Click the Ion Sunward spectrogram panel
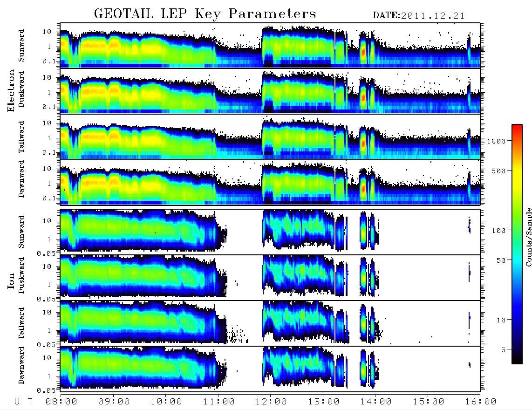This screenshot has width=532, height=410. (x=270, y=232)
